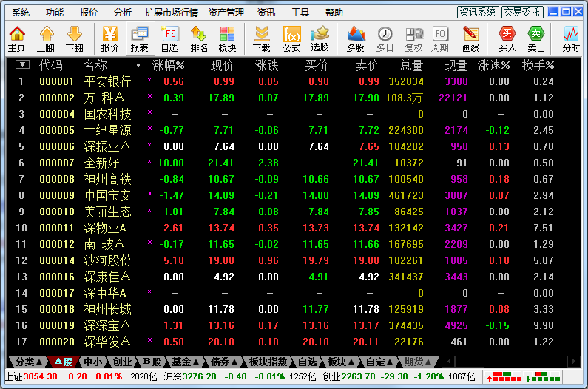Viewport: 588px width, 389px height.
Task: Sort by the 涨速% column header
Action: [x=493, y=65]
